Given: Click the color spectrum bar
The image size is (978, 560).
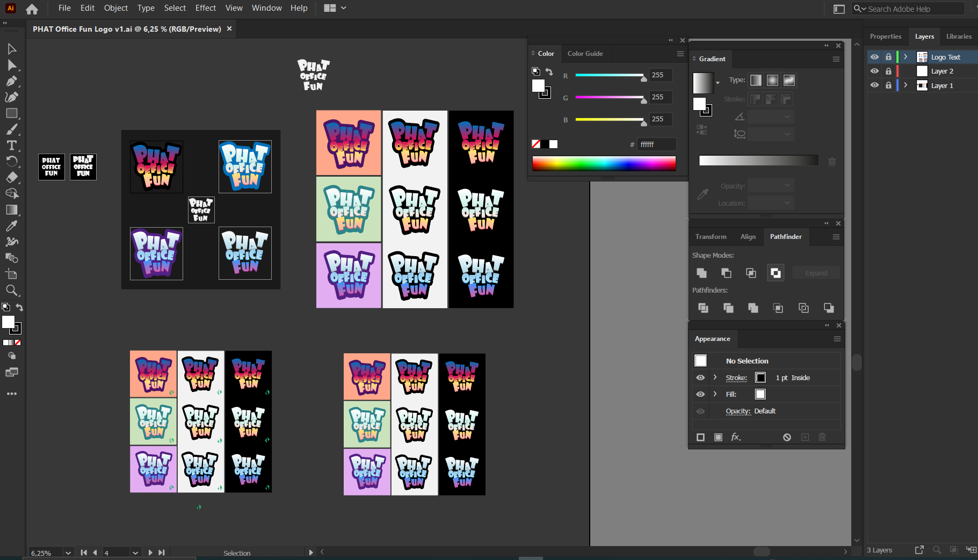Looking at the screenshot, I should [604, 164].
